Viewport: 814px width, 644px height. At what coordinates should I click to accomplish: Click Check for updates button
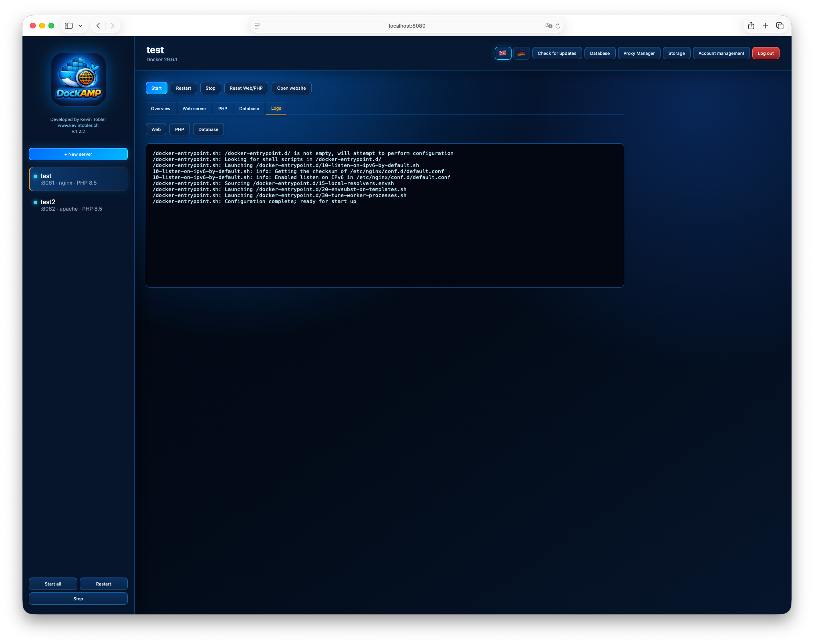pyautogui.click(x=557, y=53)
